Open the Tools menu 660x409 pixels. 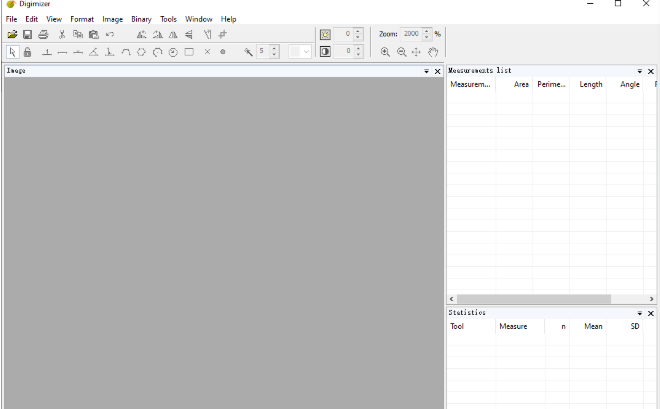[x=168, y=19]
